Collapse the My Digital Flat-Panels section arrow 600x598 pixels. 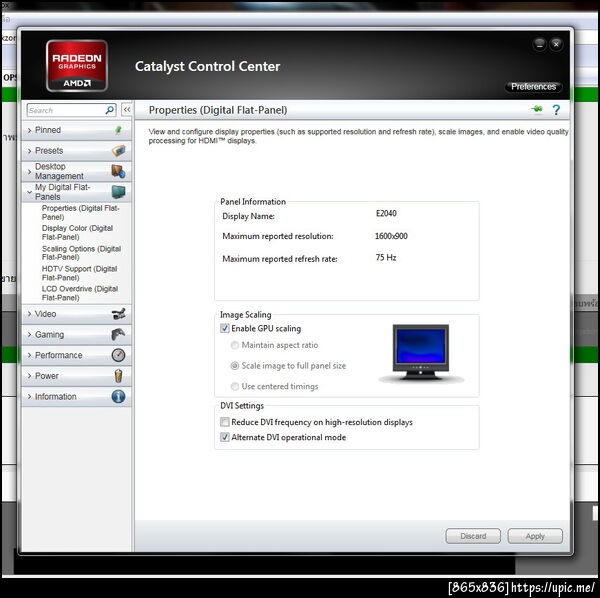click(x=29, y=192)
